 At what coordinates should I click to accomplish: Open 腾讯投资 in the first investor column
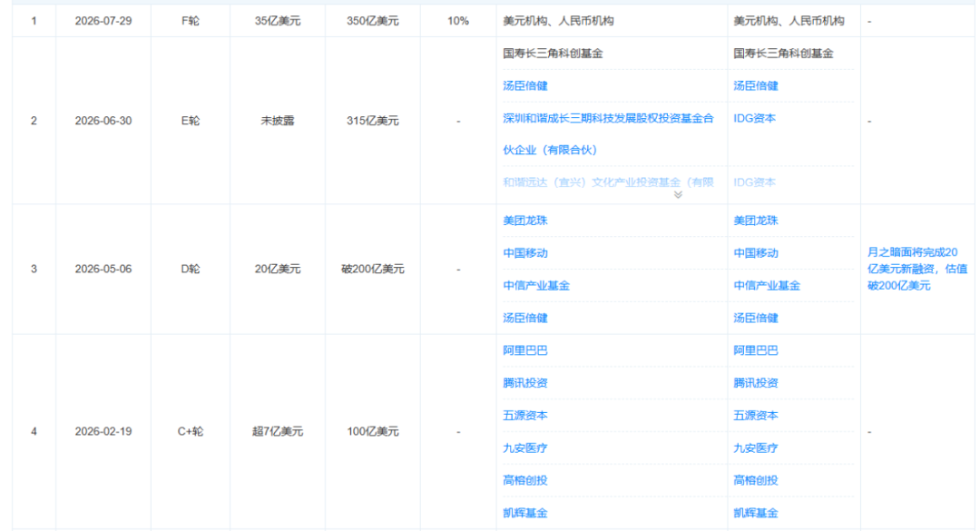pyautogui.click(x=525, y=383)
